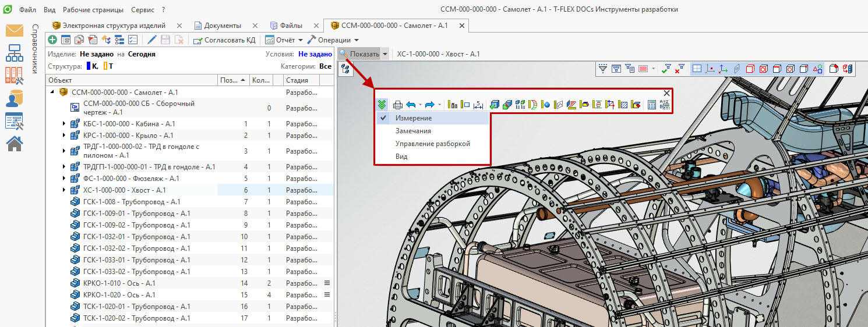Click the blue Не задано conditions link

tap(315, 54)
